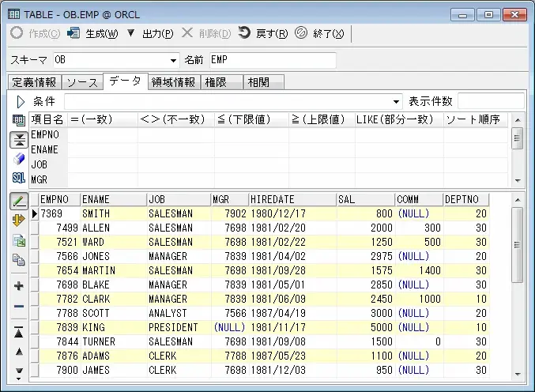Viewport: 535px width, 392px height.
Task: Click the 名前 EMP input field
Action: [273, 60]
